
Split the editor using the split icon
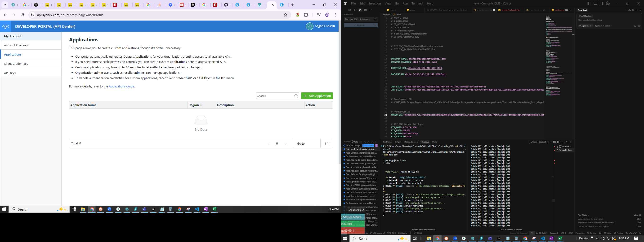pos(567,10)
